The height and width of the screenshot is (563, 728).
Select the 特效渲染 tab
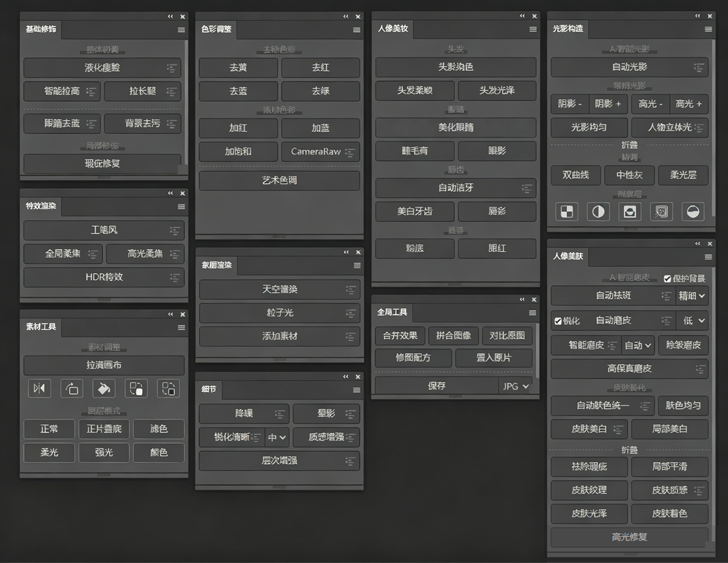coord(41,206)
